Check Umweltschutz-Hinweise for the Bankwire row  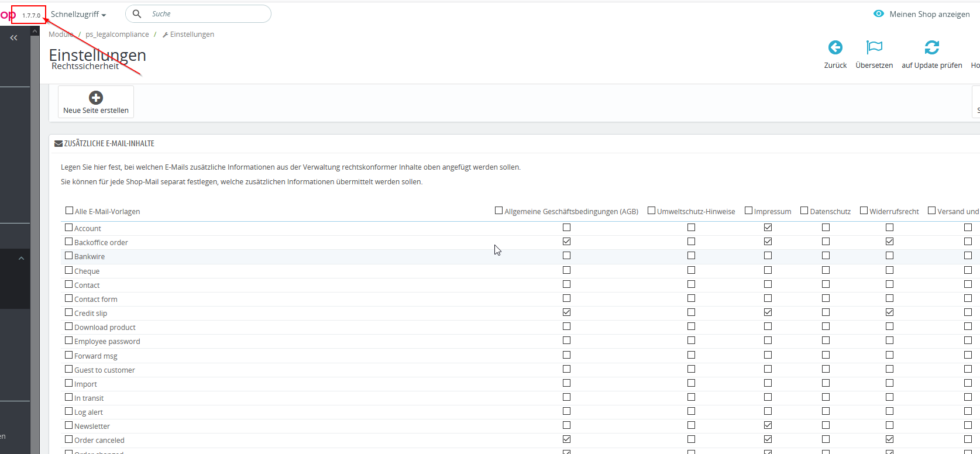(691, 255)
